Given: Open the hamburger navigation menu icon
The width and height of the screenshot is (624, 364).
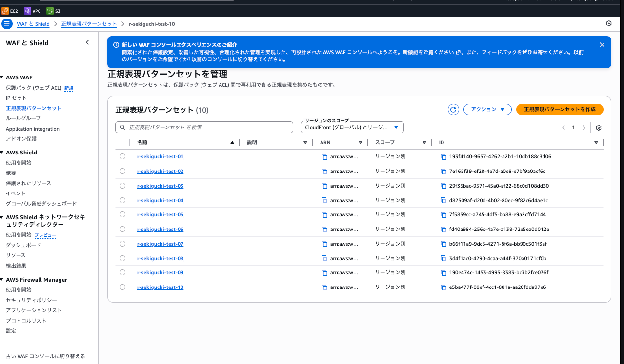Looking at the screenshot, I should click(x=7, y=24).
